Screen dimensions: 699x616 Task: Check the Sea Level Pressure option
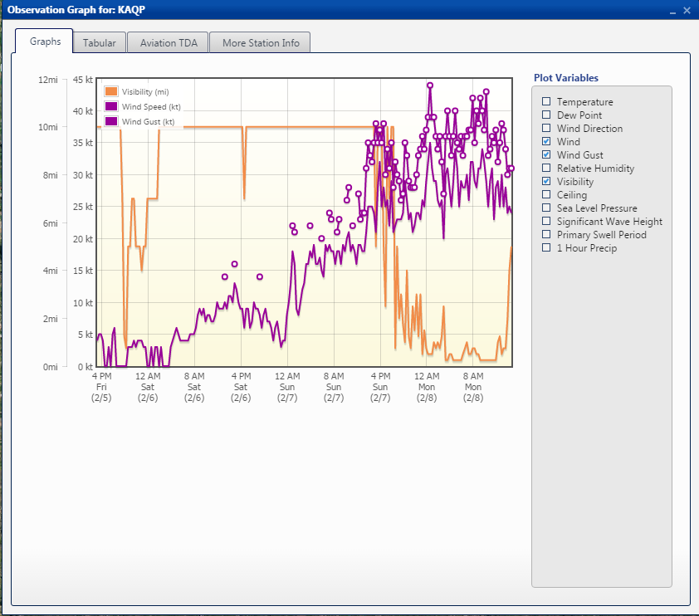(x=546, y=208)
